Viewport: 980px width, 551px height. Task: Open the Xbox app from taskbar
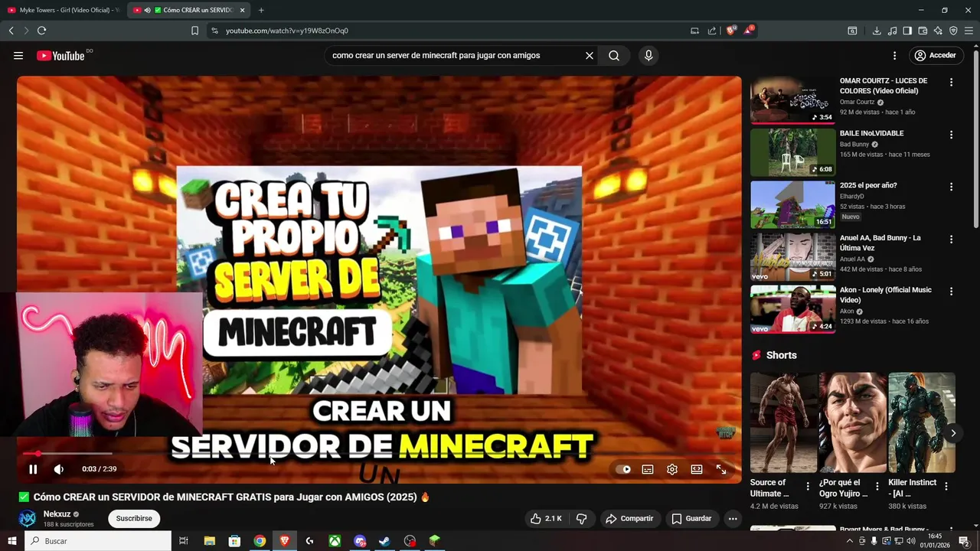click(x=335, y=541)
